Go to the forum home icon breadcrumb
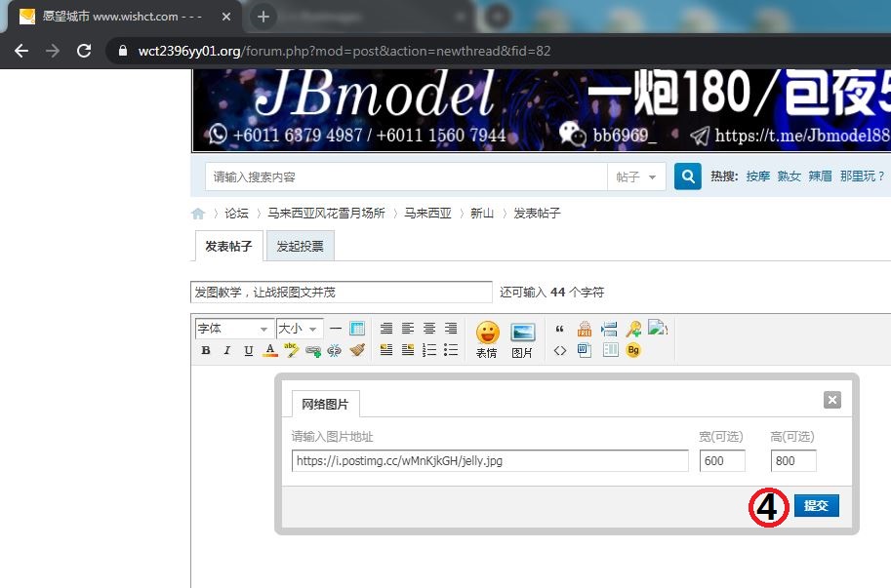 click(198, 214)
